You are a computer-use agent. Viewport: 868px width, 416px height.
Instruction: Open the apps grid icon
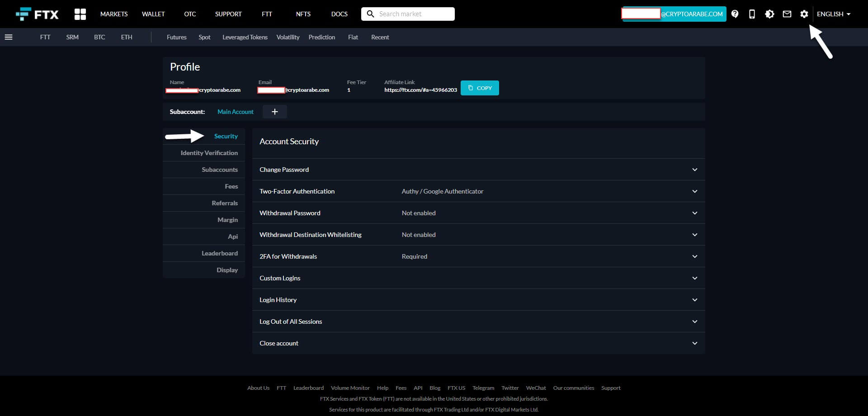pos(80,14)
